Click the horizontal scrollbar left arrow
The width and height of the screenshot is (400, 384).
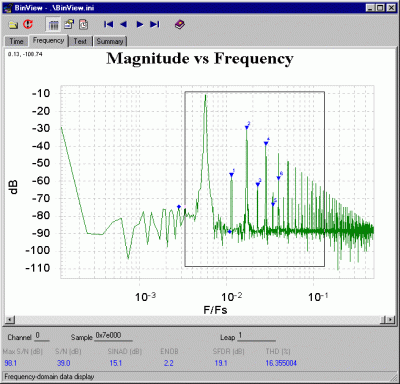[10, 320]
